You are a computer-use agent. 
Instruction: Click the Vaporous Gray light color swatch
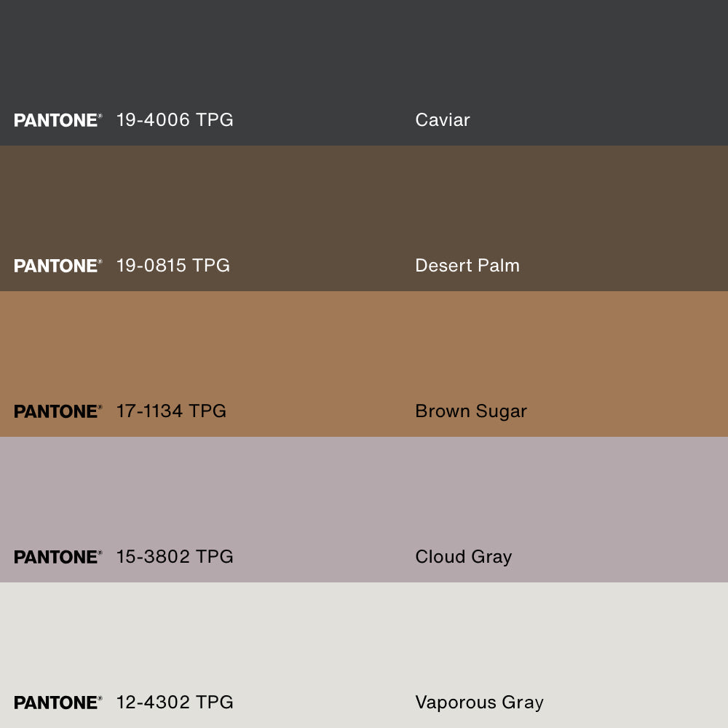(364, 655)
